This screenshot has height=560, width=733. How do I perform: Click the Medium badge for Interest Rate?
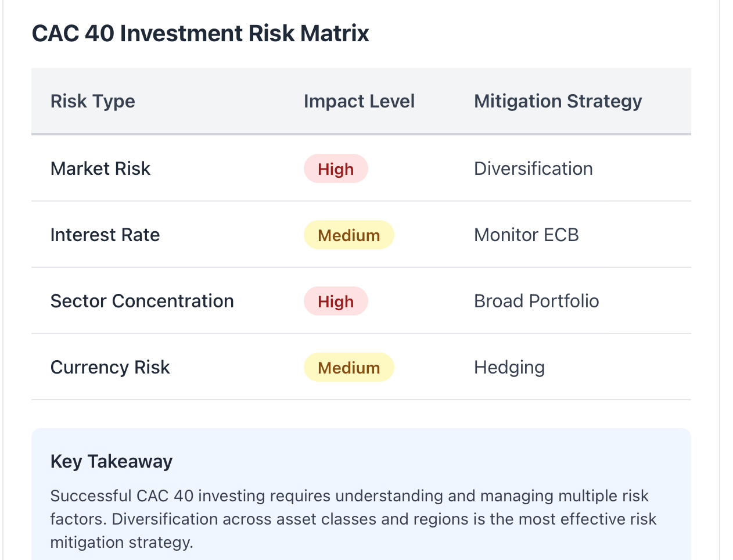(348, 235)
